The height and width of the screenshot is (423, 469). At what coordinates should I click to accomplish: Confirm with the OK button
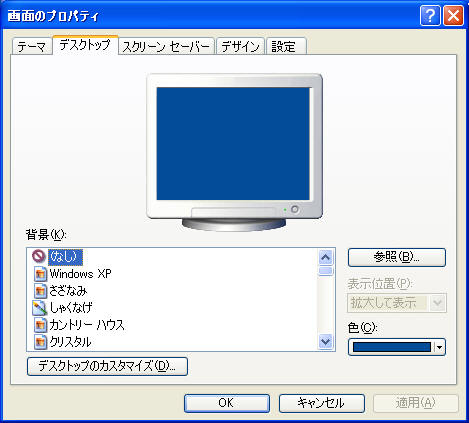[227, 403]
